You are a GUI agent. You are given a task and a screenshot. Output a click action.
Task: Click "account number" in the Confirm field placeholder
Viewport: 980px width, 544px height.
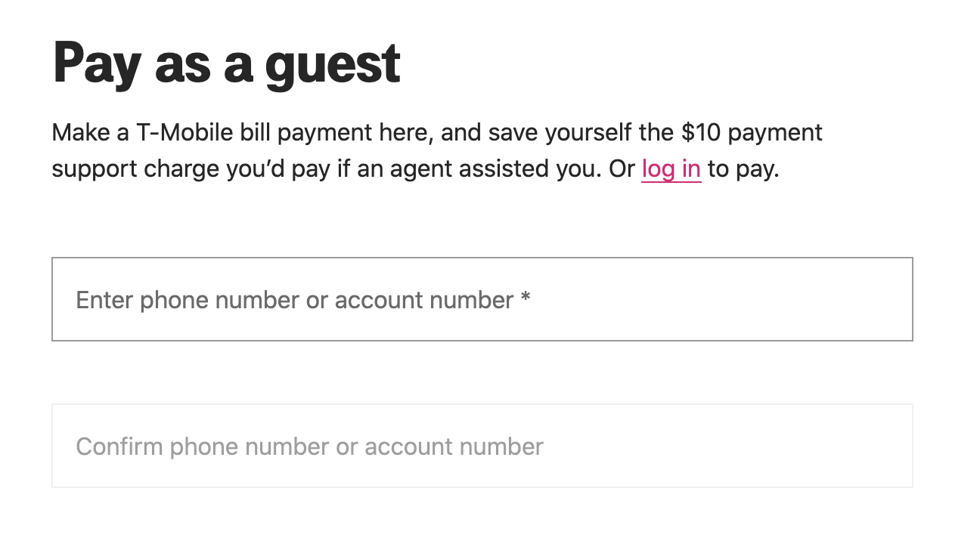[454, 446]
